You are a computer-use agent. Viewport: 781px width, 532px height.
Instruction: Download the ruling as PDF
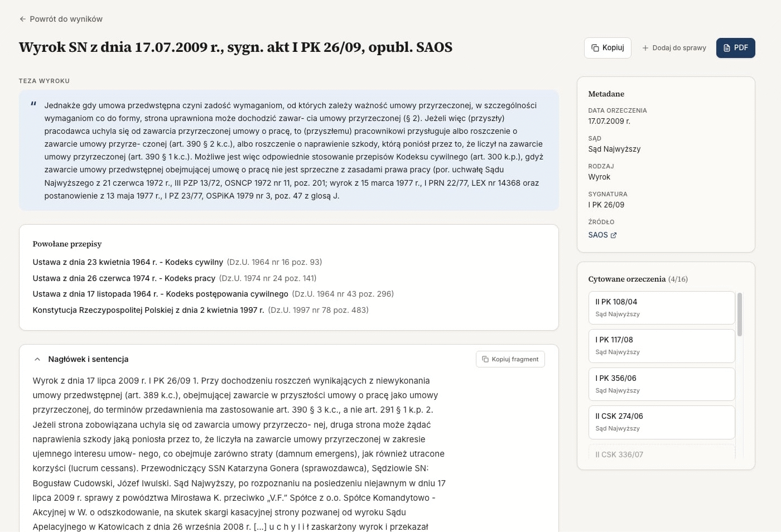[735, 48]
